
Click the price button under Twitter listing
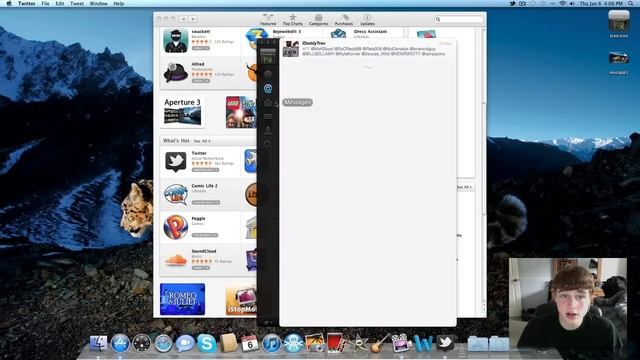[205, 170]
